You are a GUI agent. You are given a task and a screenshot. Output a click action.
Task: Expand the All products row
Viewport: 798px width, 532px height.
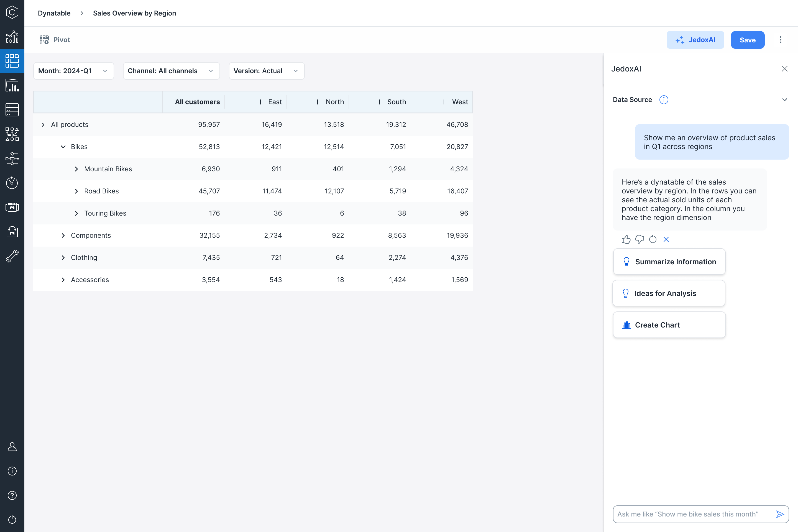(43, 124)
